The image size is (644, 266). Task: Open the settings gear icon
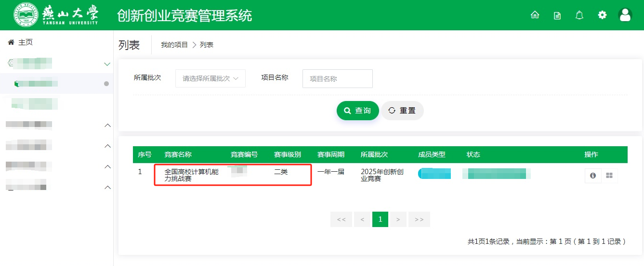tap(602, 15)
